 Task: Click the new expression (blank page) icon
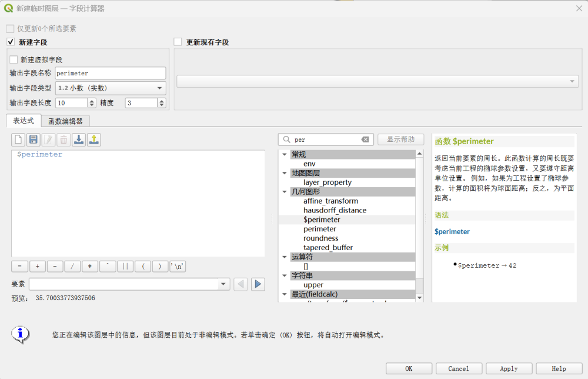point(18,139)
